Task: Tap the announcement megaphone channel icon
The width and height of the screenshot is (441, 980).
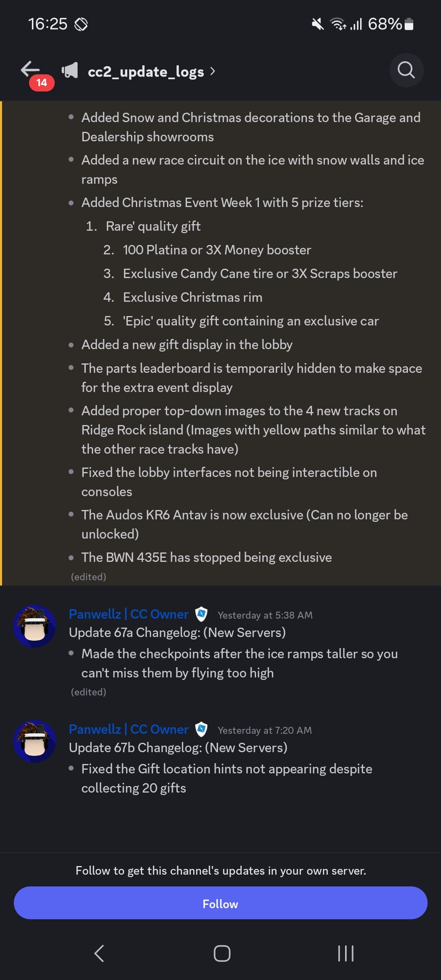Action: tap(70, 71)
